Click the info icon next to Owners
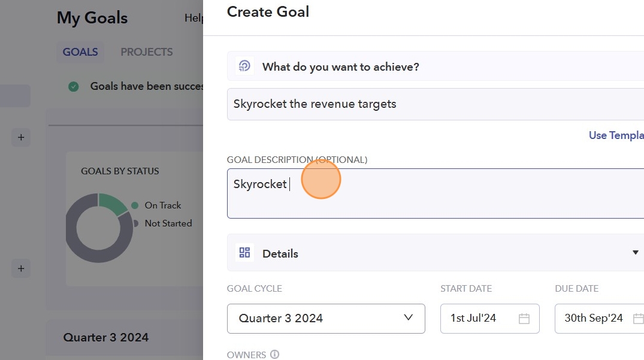The height and width of the screenshot is (360, 644). click(x=275, y=355)
